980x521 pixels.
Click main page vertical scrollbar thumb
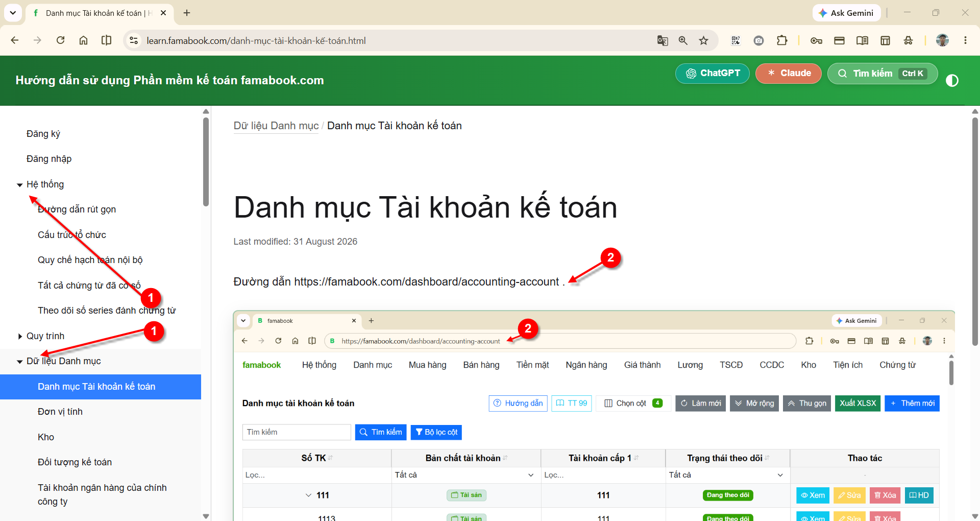coord(975,231)
